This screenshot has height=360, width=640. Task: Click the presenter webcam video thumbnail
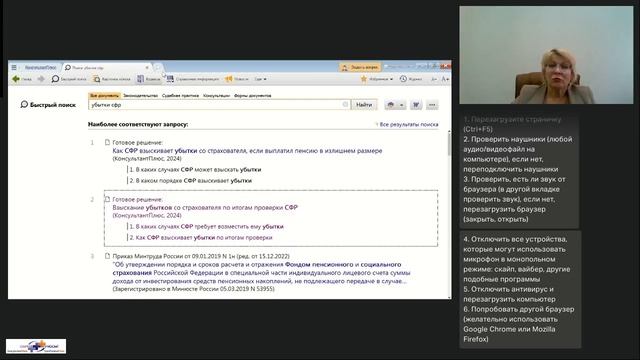tap(546, 55)
